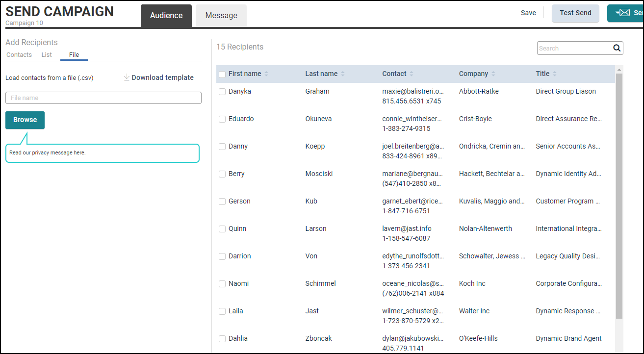Click the Test Send button
This screenshot has width=644, height=354.
(575, 13)
